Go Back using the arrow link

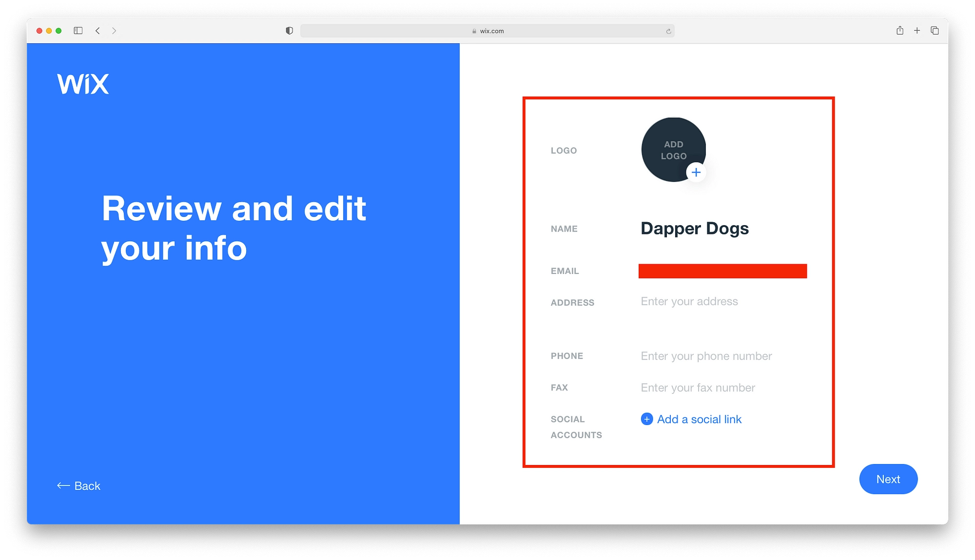click(x=78, y=486)
